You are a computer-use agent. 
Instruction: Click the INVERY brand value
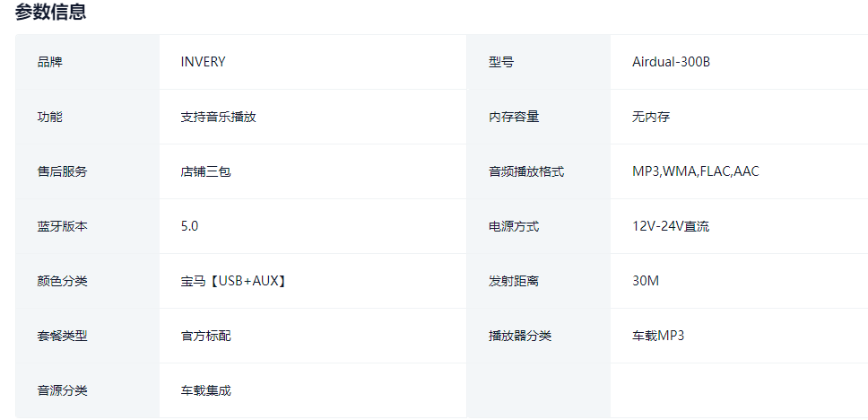click(x=204, y=62)
